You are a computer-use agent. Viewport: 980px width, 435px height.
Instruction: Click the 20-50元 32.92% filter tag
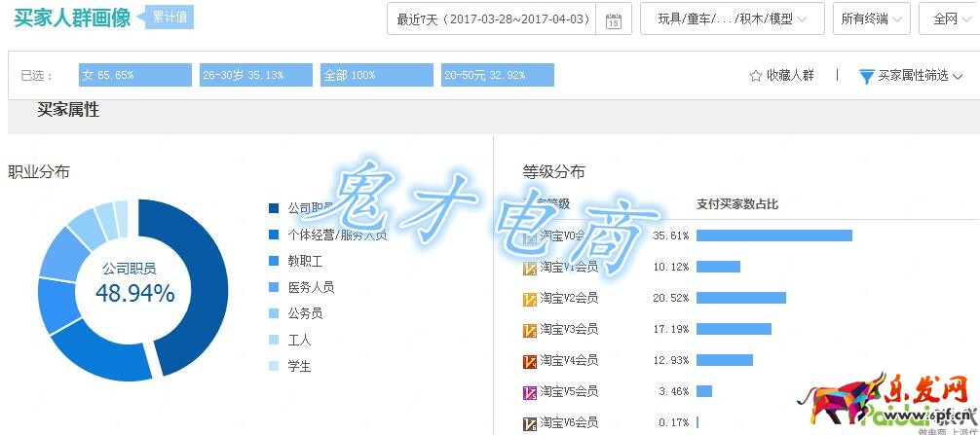[497, 75]
